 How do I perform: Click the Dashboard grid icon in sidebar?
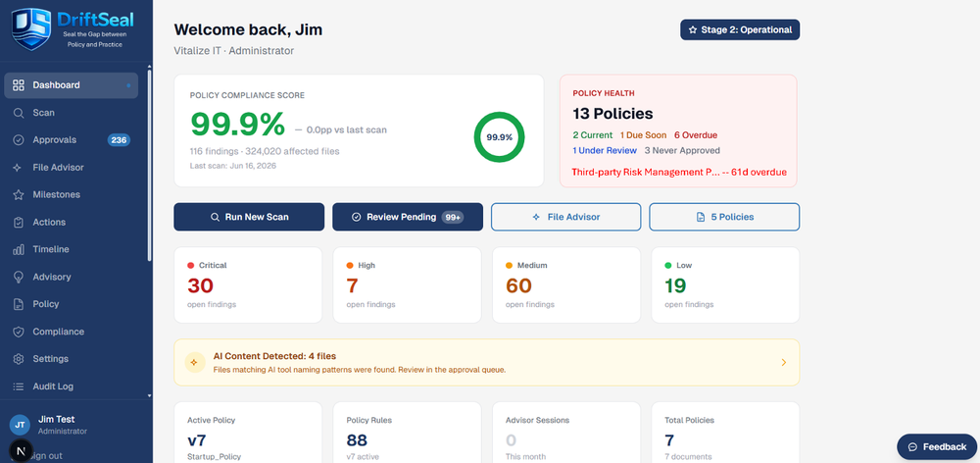coord(19,85)
